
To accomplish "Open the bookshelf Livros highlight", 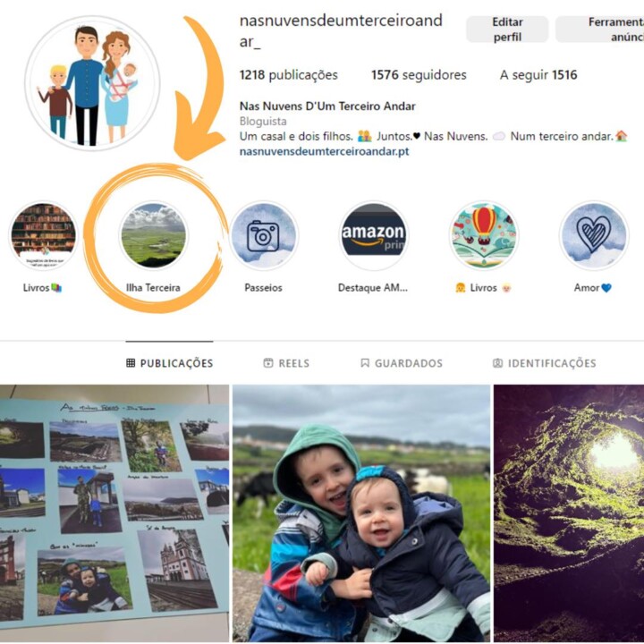I will [x=43, y=235].
